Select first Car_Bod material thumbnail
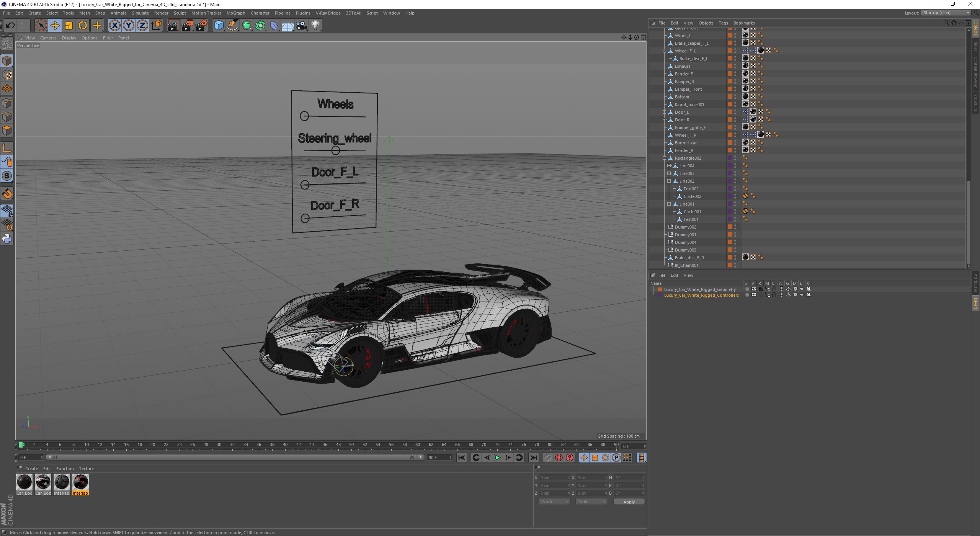Image resolution: width=980 pixels, height=536 pixels. (x=24, y=482)
